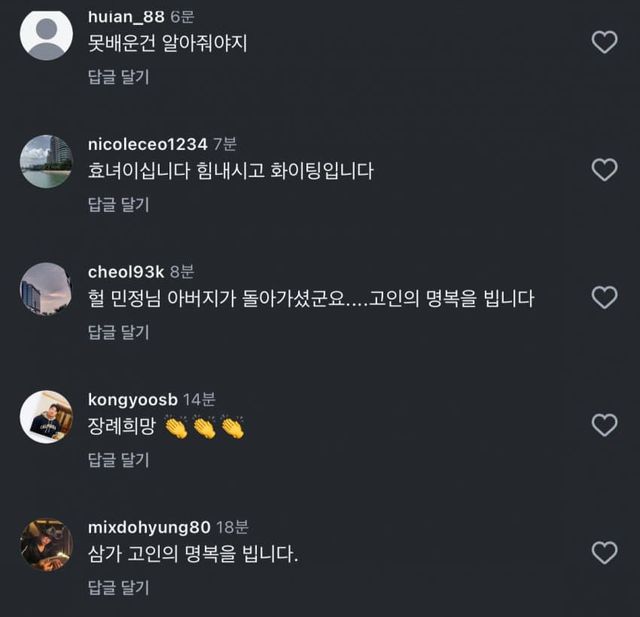Reply to cheol93k's comment
This screenshot has width=640, height=617.
[118, 332]
